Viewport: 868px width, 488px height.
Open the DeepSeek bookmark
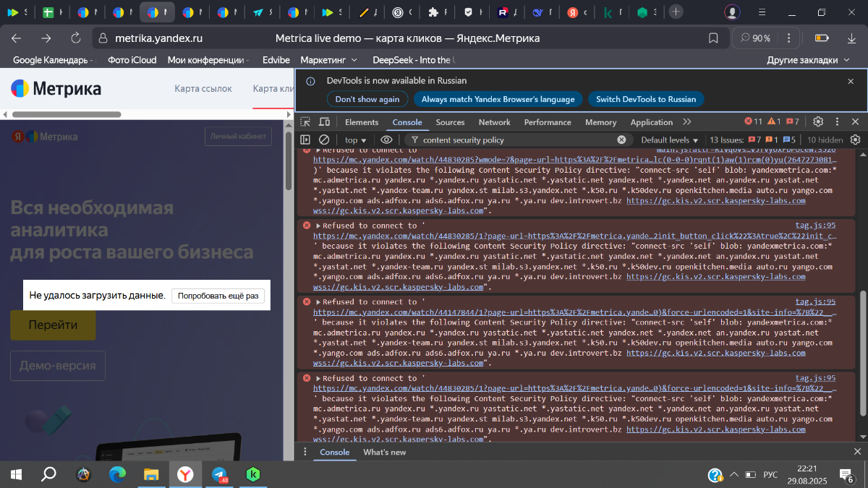tap(414, 60)
